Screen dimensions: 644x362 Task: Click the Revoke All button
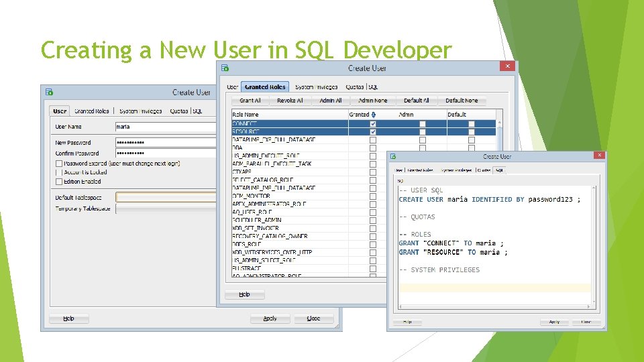290,100
